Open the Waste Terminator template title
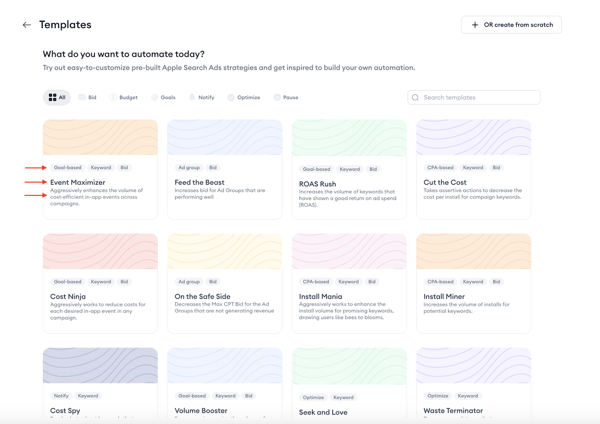Image resolution: width=600 pixels, height=424 pixels. click(453, 411)
